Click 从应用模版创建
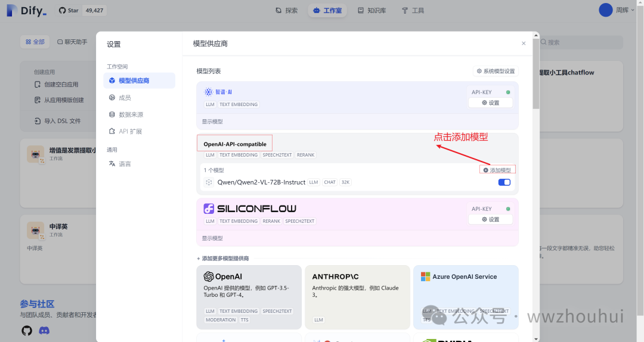 tap(59, 100)
